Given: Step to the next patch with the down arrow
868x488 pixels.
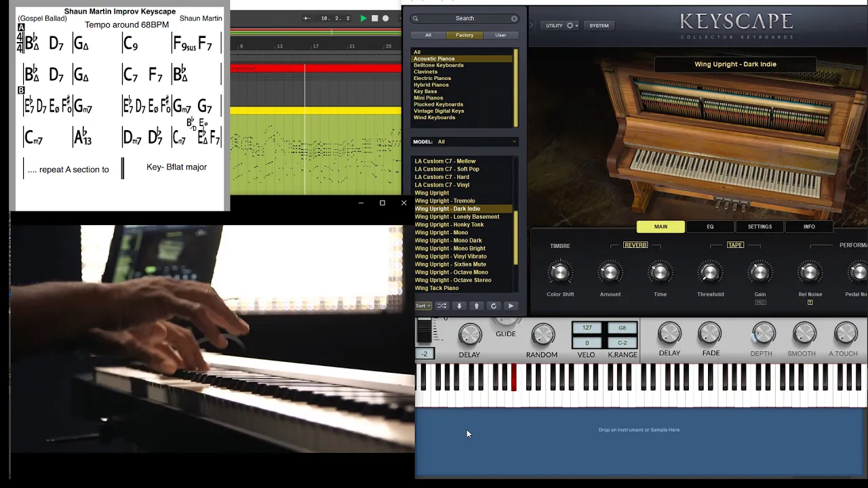Looking at the screenshot, I should pos(459,306).
